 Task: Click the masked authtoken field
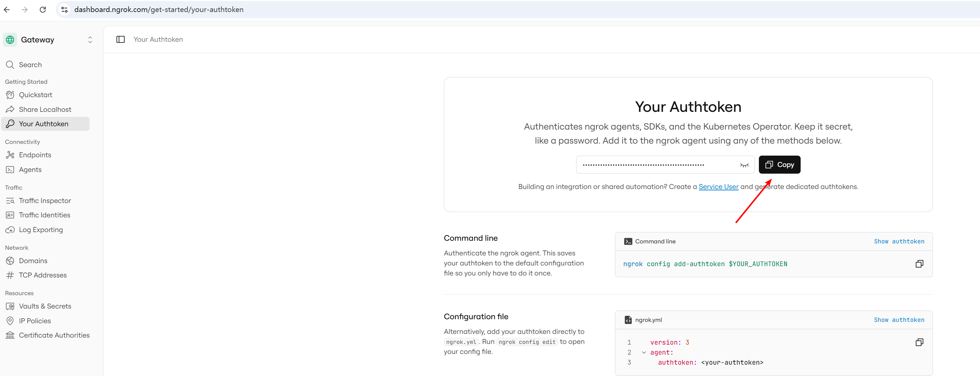pos(665,165)
